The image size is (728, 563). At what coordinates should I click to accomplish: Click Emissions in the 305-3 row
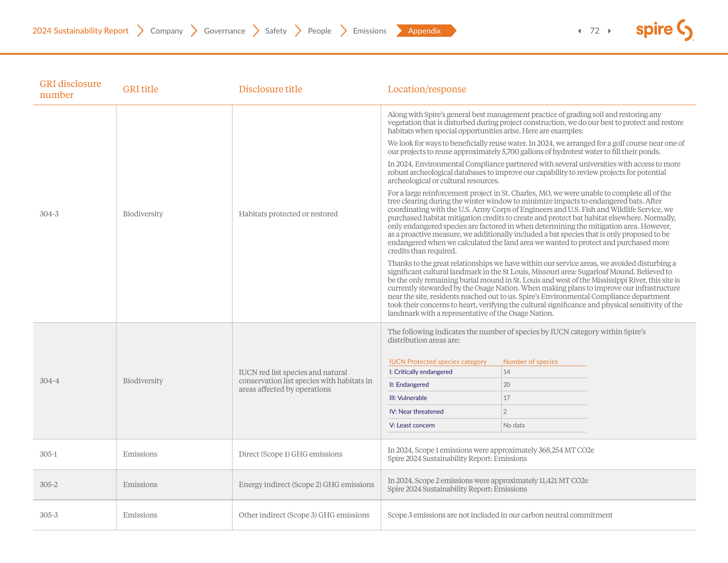coord(140,515)
